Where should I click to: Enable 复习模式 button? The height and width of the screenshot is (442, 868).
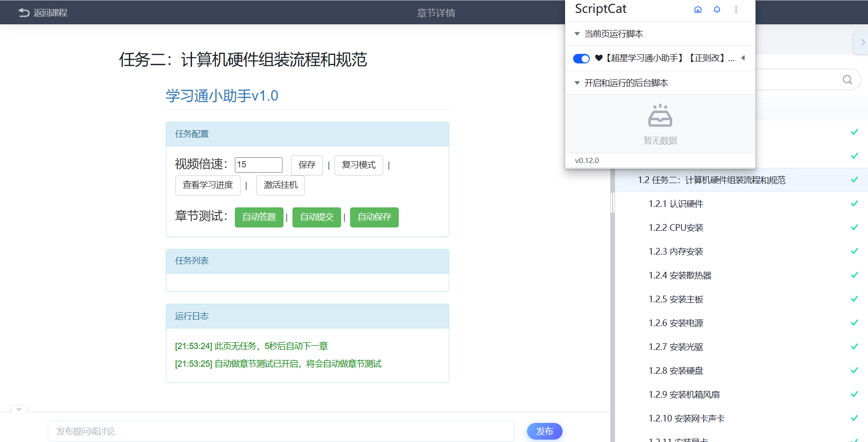[359, 165]
